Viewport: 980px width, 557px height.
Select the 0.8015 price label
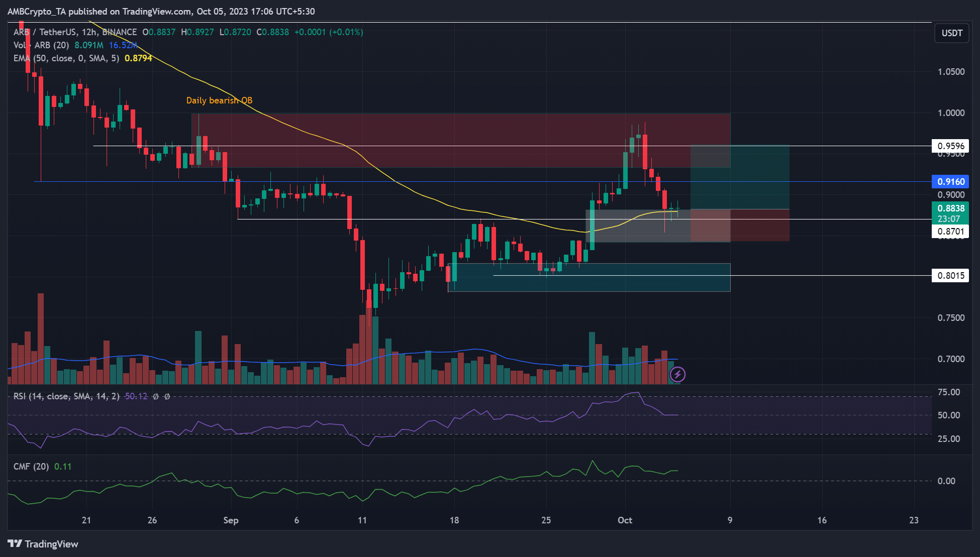tap(950, 275)
